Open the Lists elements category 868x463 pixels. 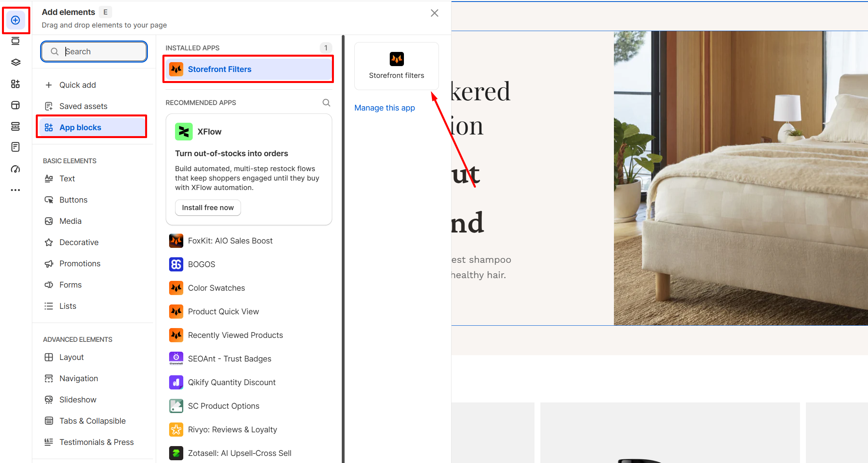pos(93,306)
